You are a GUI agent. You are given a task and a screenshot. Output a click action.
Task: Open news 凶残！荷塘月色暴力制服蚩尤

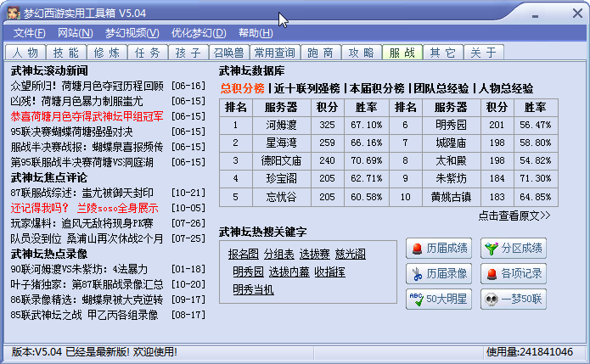click(76, 101)
